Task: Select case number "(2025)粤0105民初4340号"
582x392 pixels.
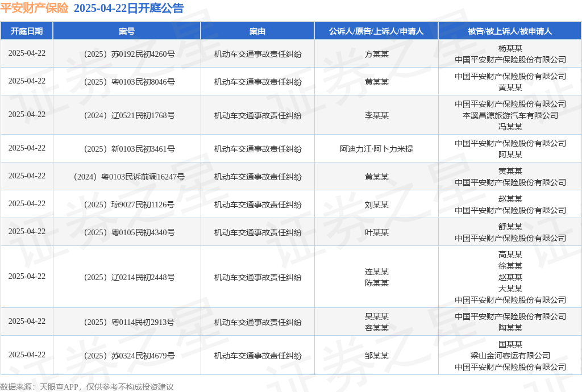Action: coord(129,232)
